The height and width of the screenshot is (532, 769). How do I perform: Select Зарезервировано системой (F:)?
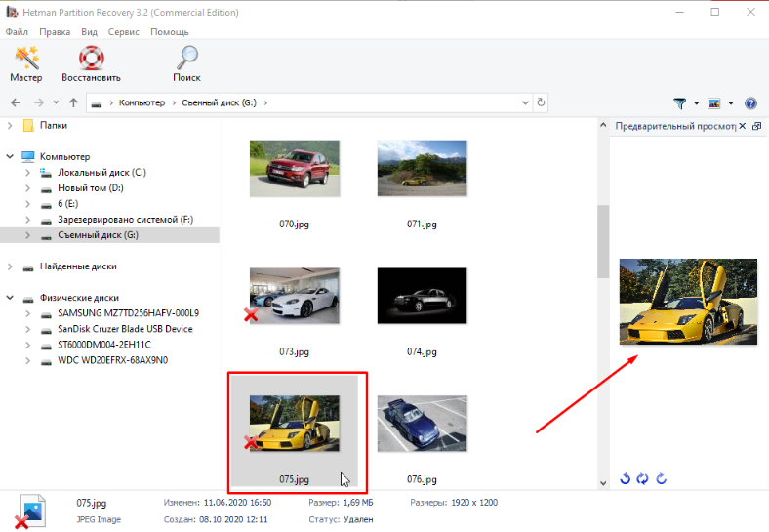coord(126,220)
